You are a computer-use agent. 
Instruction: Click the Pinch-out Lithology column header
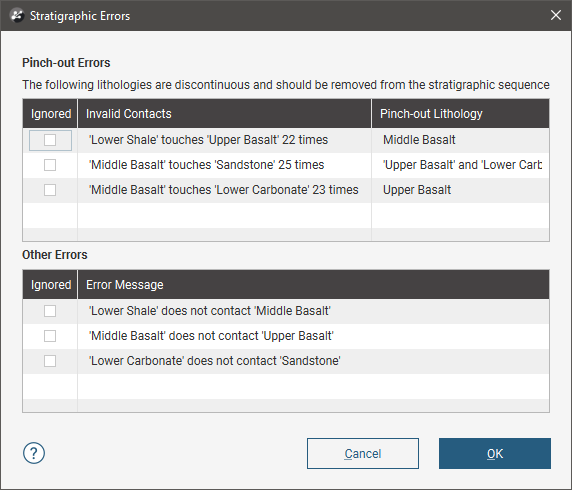point(460,114)
